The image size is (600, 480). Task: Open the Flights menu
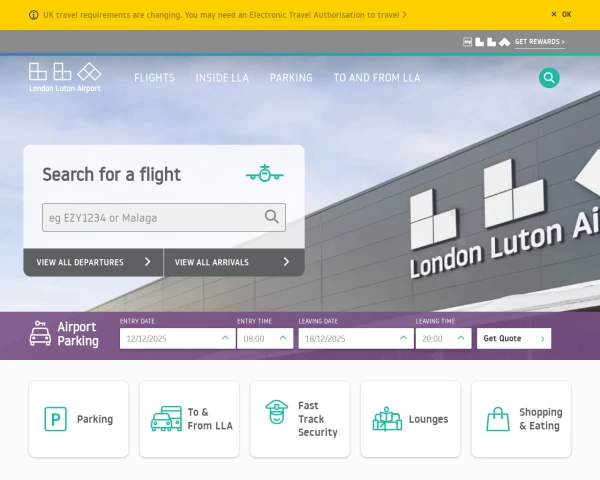(154, 78)
